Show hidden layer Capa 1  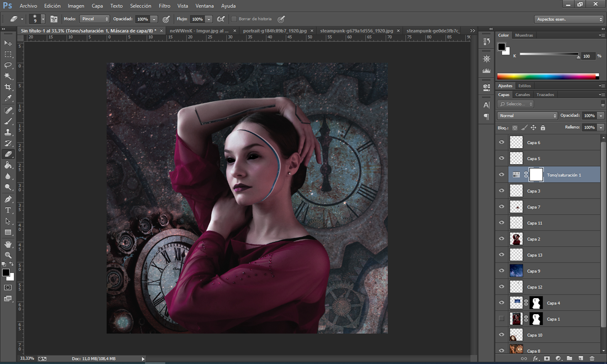pos(501,318)
